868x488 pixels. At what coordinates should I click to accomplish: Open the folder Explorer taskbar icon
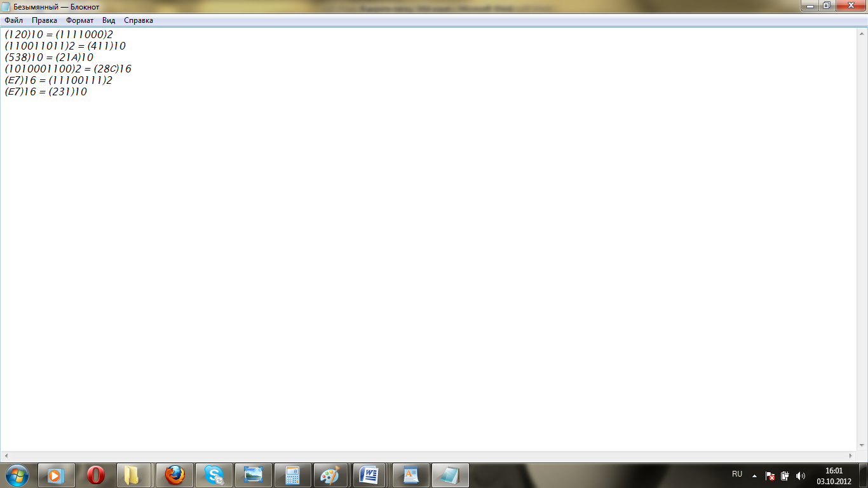tap(132, 475)
